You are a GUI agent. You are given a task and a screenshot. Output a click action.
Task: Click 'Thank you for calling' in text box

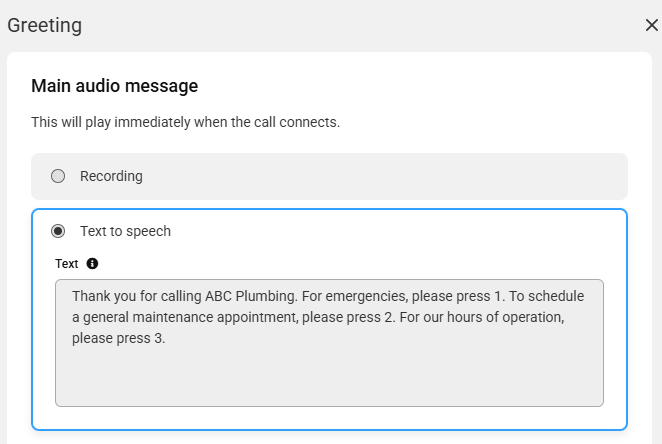coord(137,296)
